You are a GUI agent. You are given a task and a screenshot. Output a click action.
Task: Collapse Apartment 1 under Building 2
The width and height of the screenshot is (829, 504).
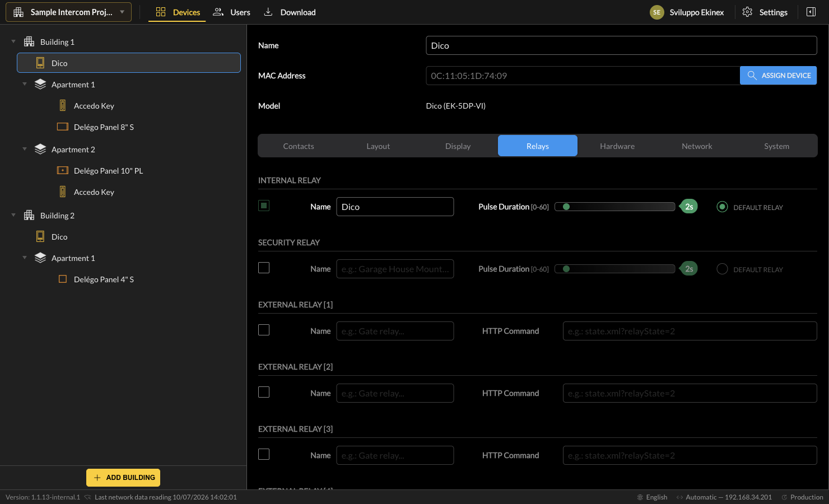click(25, 258)
